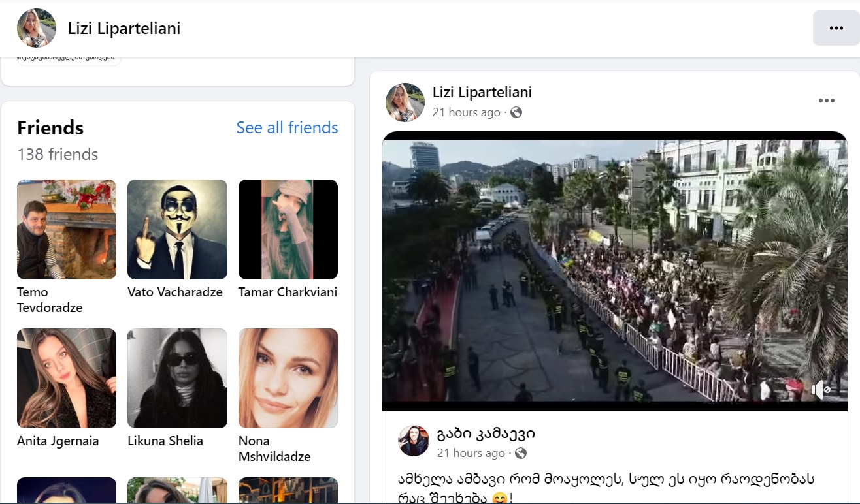Screen dimensions: 860x504
Task: Click the globe icon on გაბი კამაევი's shared post
Action: coord(521,453)
